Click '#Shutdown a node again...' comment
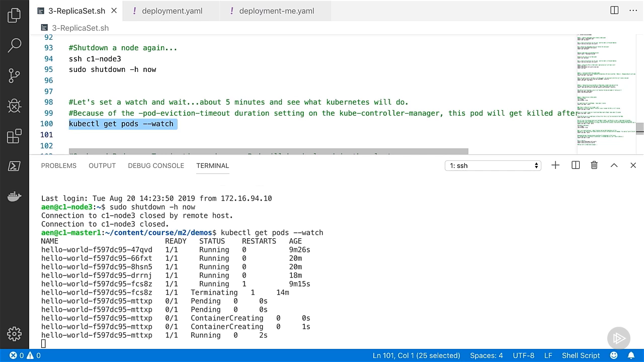The height and width of the screenshot is (362, 644). [x=123, y=48]
